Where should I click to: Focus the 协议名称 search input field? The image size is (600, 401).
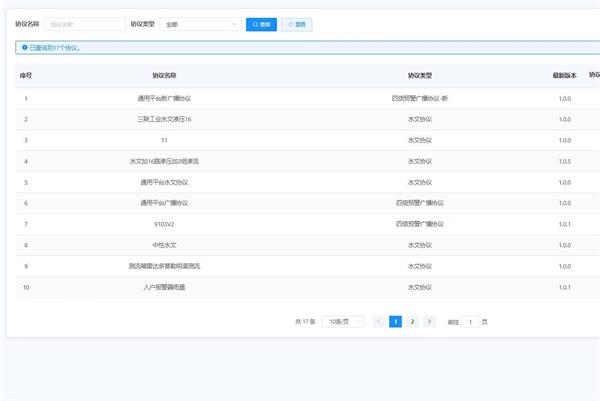coord(85,24)
